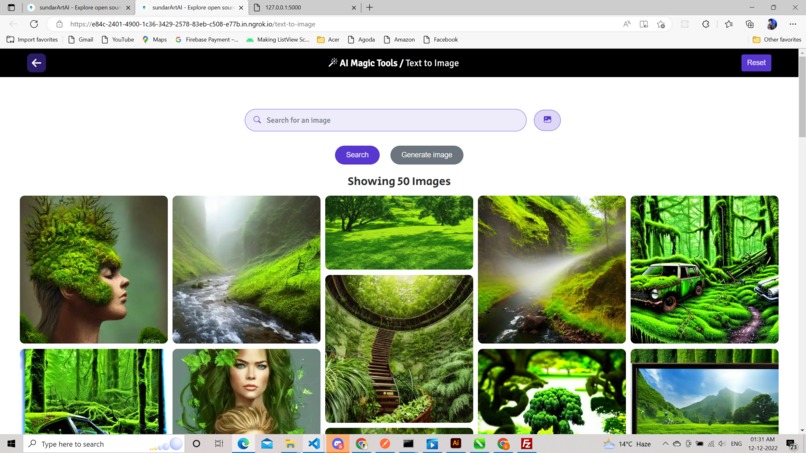Screen dimensions: 806x453
Task: Click the magic wand icon by AI Magic Tools
Action: click(333, 62)
